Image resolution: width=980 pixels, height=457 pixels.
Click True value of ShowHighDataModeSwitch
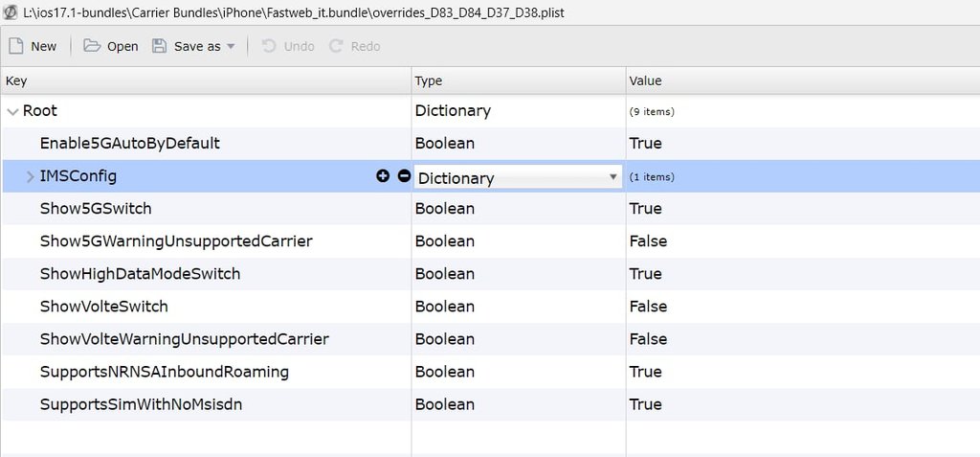coord(646,274)
